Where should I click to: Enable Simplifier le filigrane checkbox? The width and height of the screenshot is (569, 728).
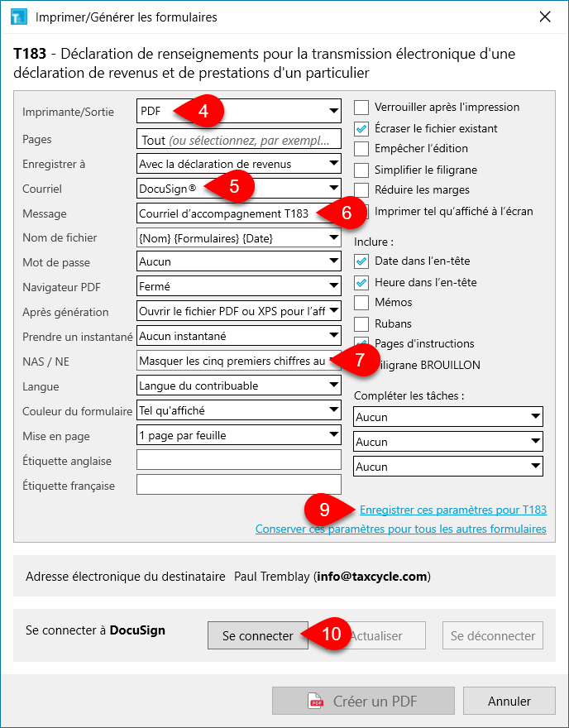361,170
